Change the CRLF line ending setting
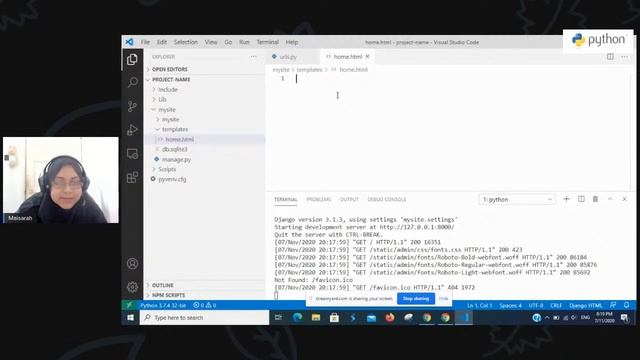This screenshot has height=360, width=640. 556,305
